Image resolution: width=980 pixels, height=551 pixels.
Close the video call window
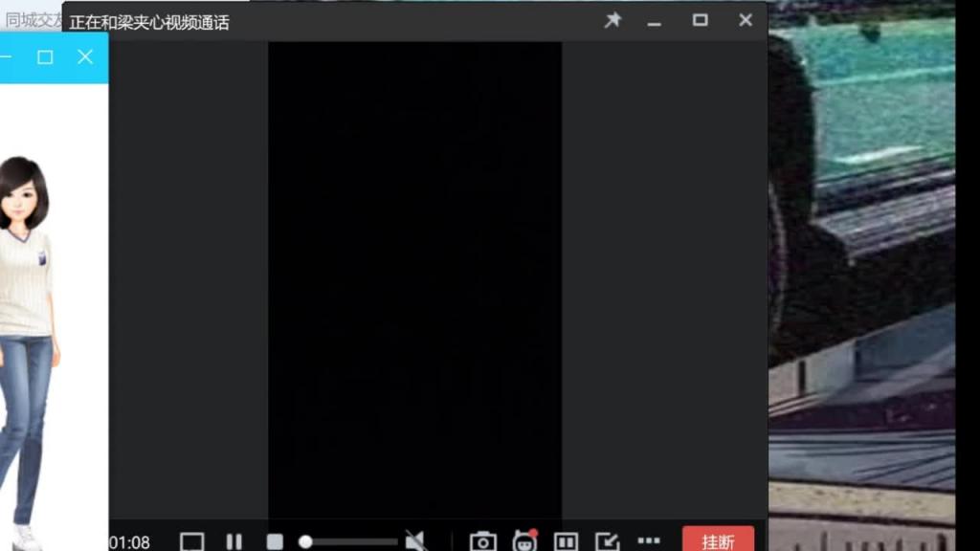pyautogui.click(x=745, y=20)
